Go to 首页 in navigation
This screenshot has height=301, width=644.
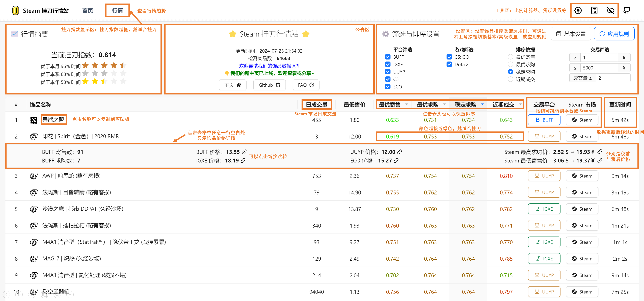point(88,11)
